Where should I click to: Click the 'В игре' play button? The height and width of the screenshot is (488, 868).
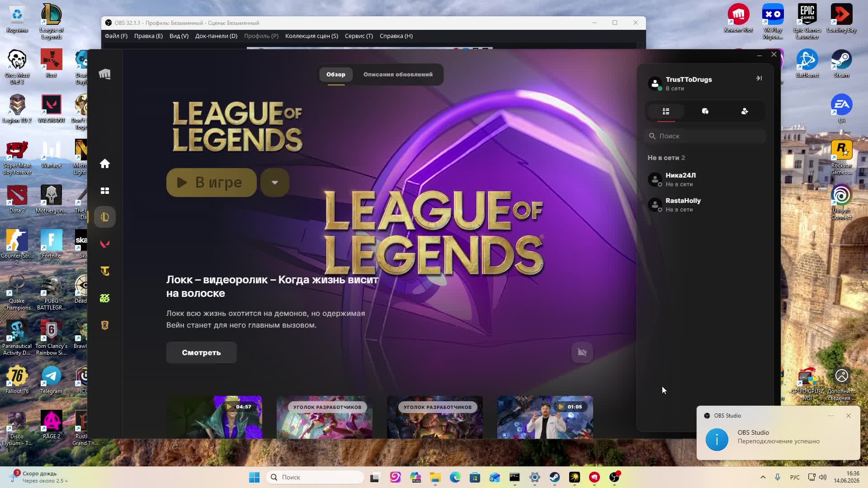(x=212, y=183)
